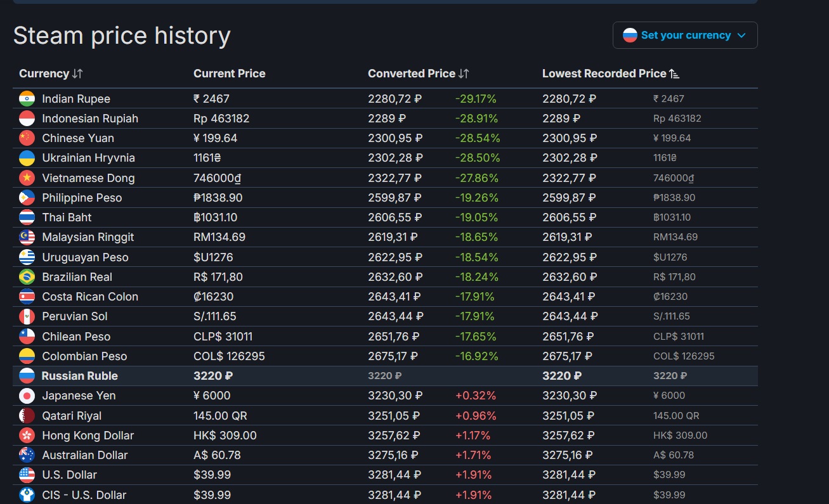Select the Chinese Yuan flag icon
Image resolution: width=829 pixels, height=504 pixels.
(x=27, y=138)
